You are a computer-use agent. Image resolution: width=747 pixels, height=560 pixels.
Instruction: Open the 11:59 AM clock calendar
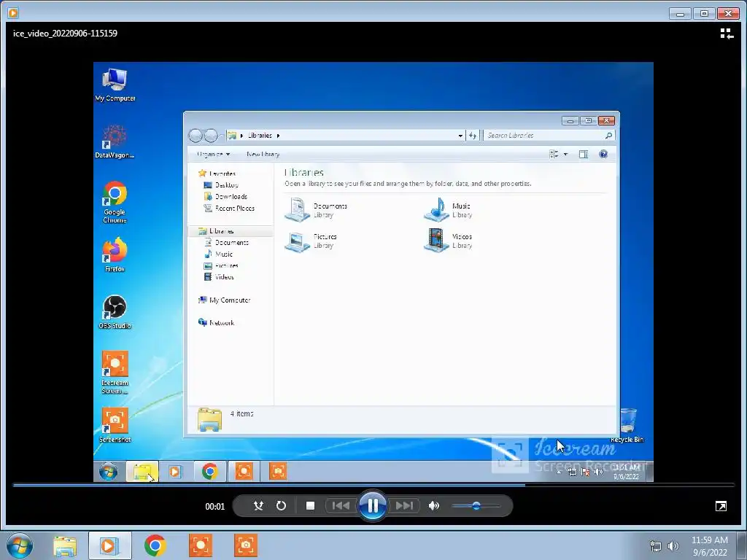709,545
